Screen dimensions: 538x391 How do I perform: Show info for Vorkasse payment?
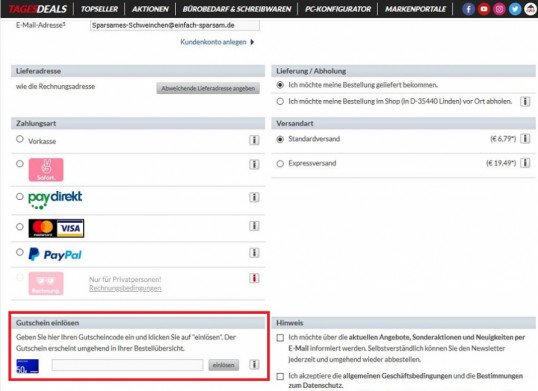coord(254,140)
